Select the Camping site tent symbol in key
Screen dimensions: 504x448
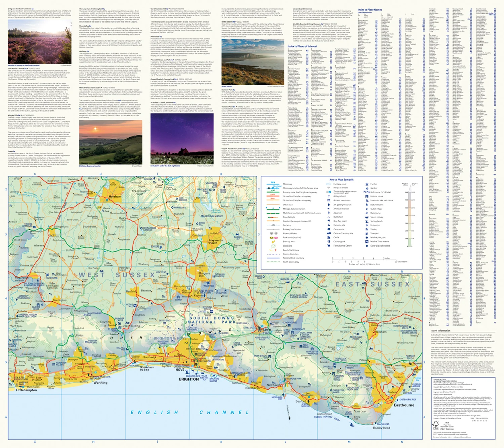pyautogui.click(x=329, y=225)
